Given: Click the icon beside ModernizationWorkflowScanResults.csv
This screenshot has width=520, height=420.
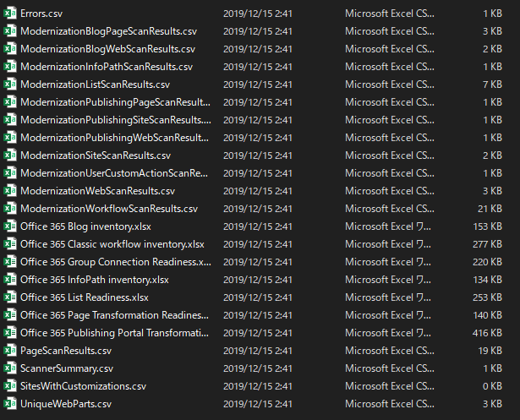Looking at the screenshot, I should (x=10, y=208).
